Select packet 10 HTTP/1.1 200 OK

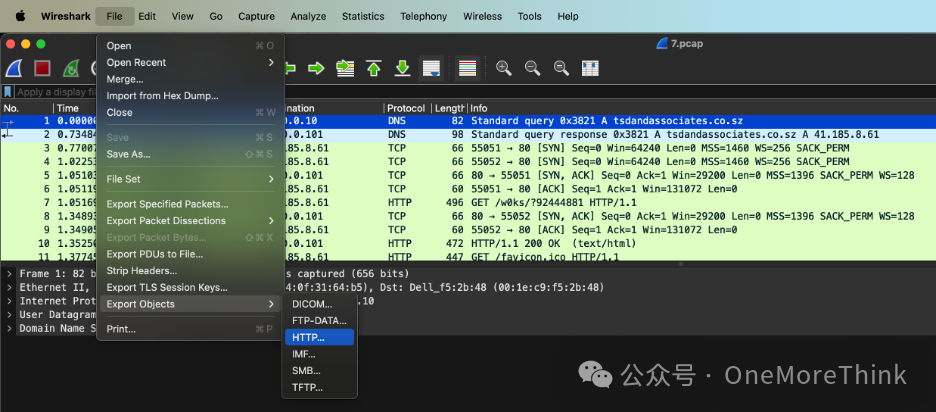pyautogui.click(x=468, y=244)
